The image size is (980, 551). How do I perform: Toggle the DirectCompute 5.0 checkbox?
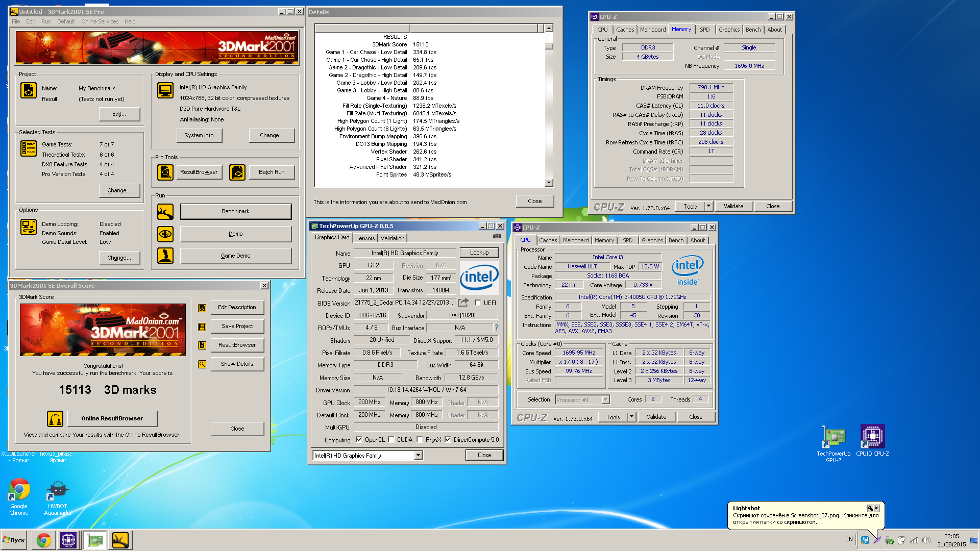(448, 440)
